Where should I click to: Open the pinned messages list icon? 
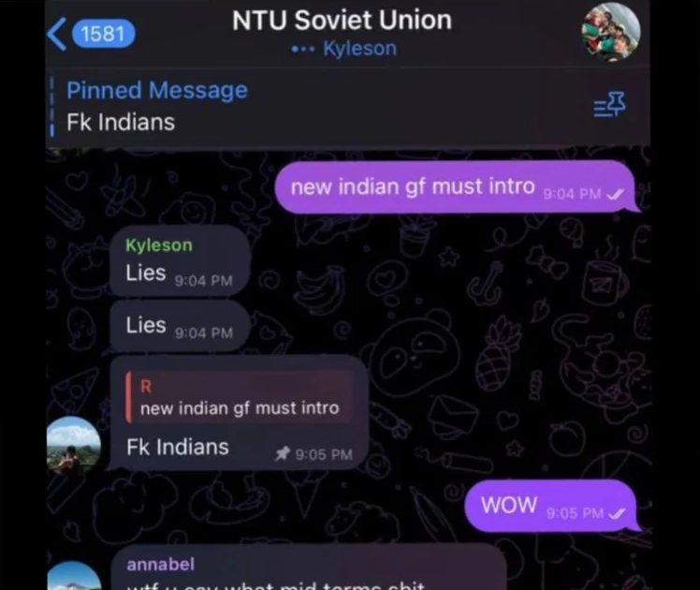tap(609, 105)
